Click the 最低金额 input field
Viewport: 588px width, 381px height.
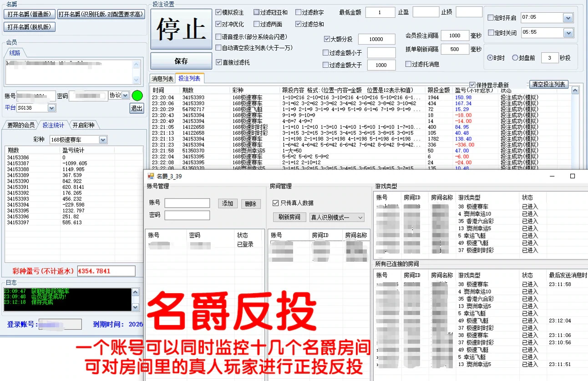click(x=380, y=12)
